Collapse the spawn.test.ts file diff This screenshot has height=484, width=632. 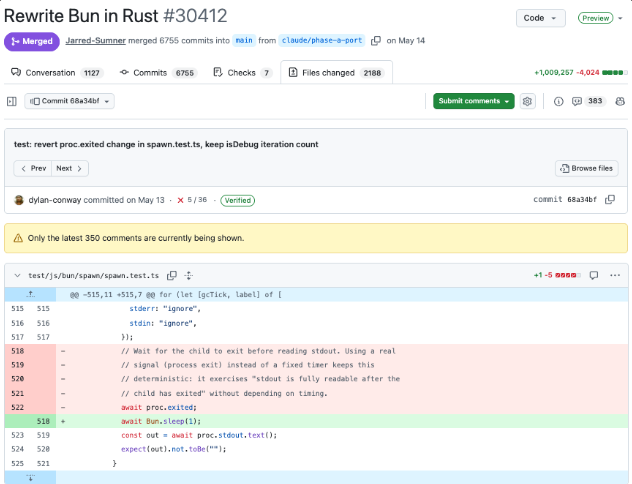tap(17, 276)
